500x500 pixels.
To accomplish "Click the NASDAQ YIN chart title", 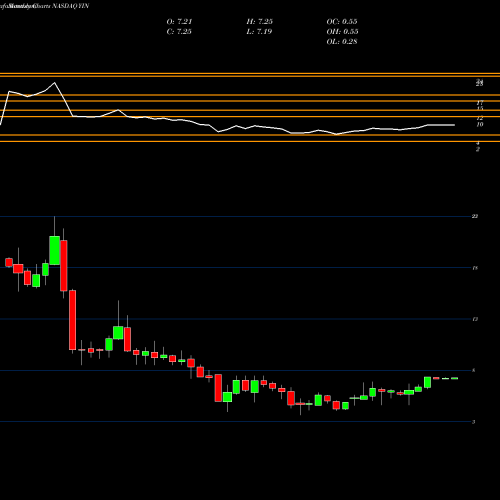I will pyautogui.click(x=71, y=6).
